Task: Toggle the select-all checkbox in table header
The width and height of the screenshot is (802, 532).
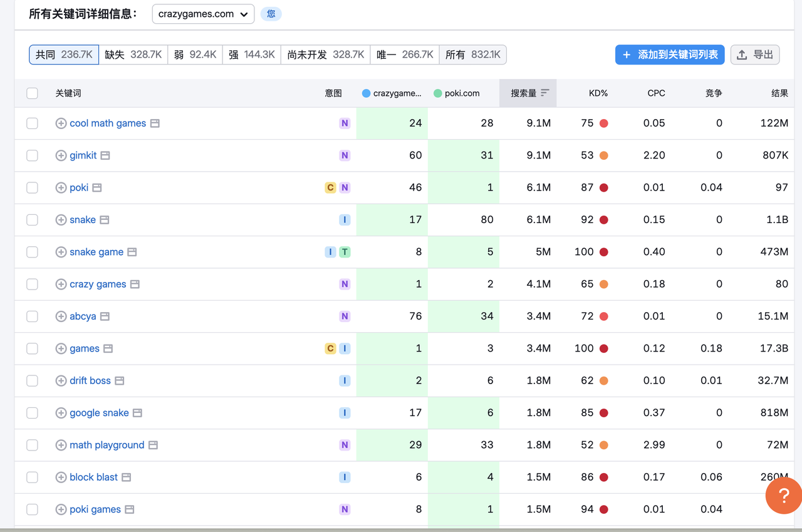Action: tap(33, 93)
